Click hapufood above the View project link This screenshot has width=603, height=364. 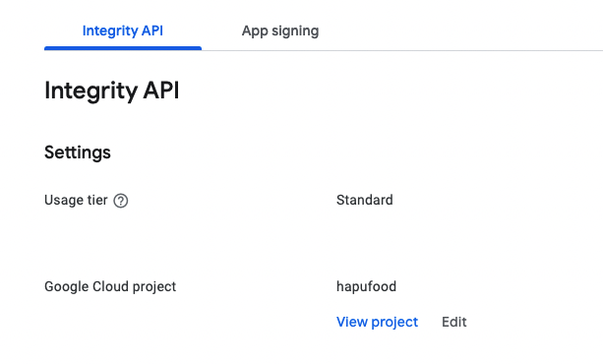[366, 286]
